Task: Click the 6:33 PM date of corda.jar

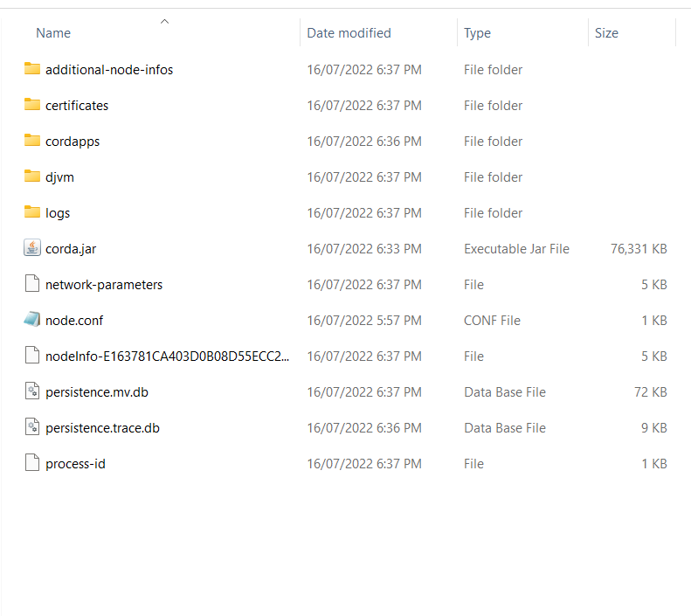Action: pyautogui.click(x=364, y=249)
